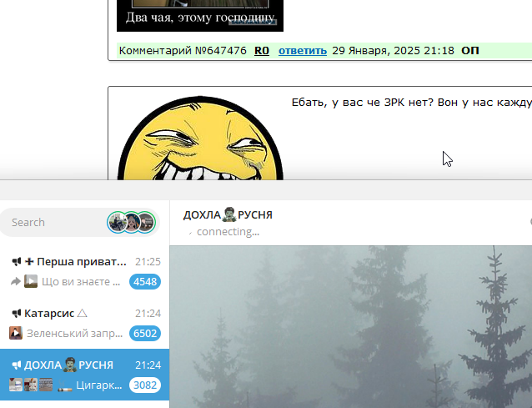Click the megaphone icon beside Перша приват

[x=16, y=262]
